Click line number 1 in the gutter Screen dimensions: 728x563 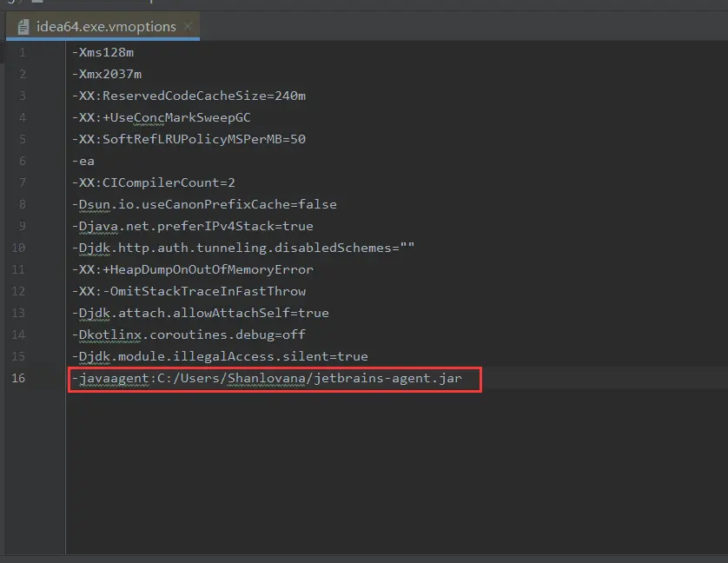pos(22,52)
